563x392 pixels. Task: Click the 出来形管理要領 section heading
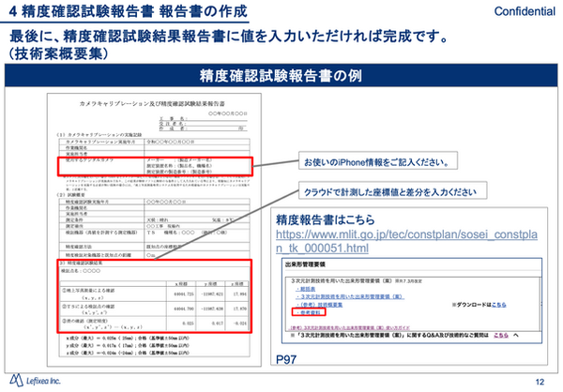click(305, 264)
